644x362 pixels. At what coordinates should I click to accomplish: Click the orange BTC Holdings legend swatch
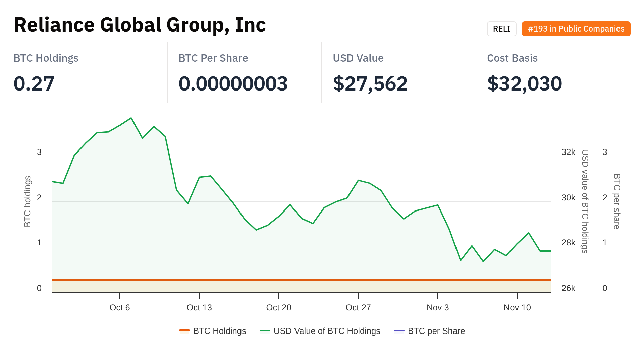184,331
